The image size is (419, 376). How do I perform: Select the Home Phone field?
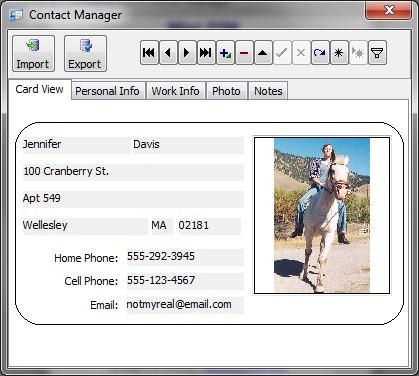point(185,257)
